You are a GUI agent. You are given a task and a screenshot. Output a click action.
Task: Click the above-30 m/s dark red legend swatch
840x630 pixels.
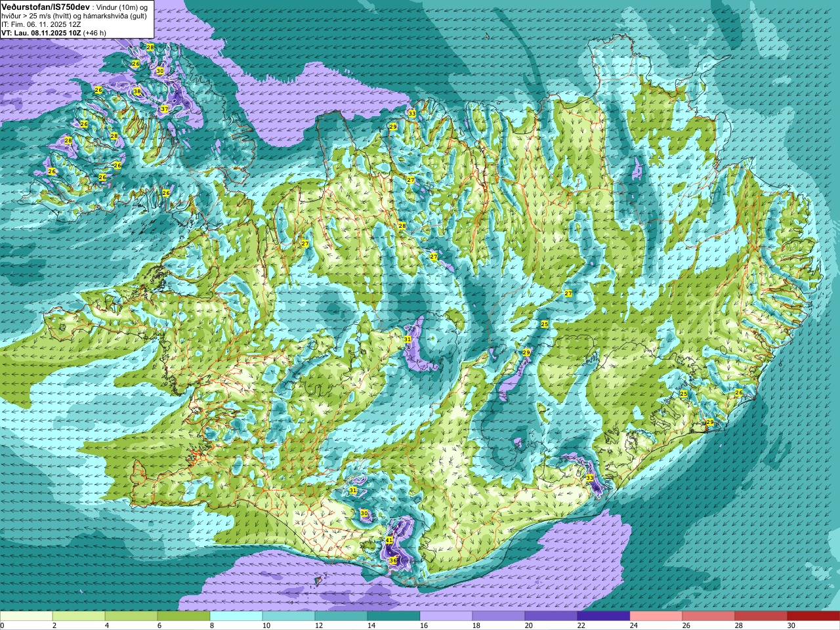coord(814,616)
